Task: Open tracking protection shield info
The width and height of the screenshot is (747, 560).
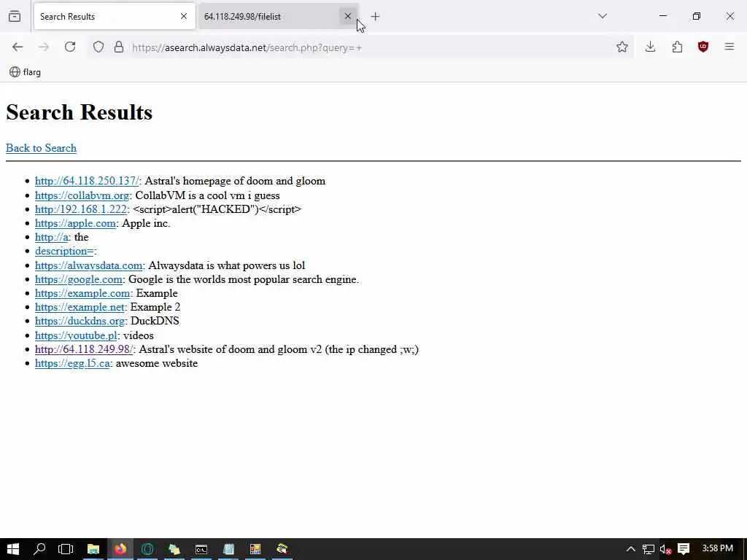Action: tap(98, 47)
